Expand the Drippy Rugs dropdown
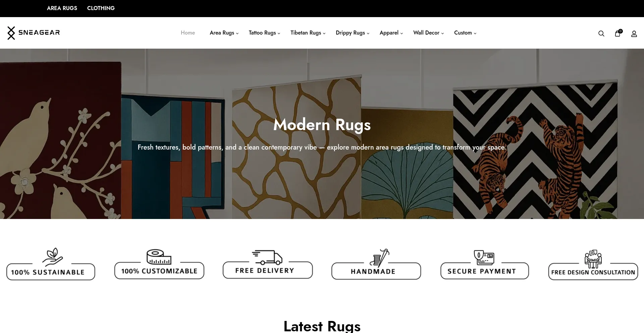 point(353,33)
